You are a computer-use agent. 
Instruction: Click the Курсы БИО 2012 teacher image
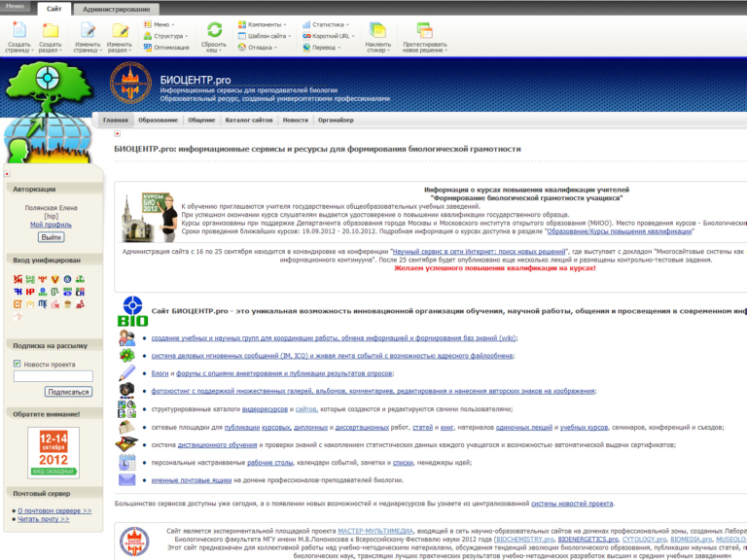pos(150,218)
